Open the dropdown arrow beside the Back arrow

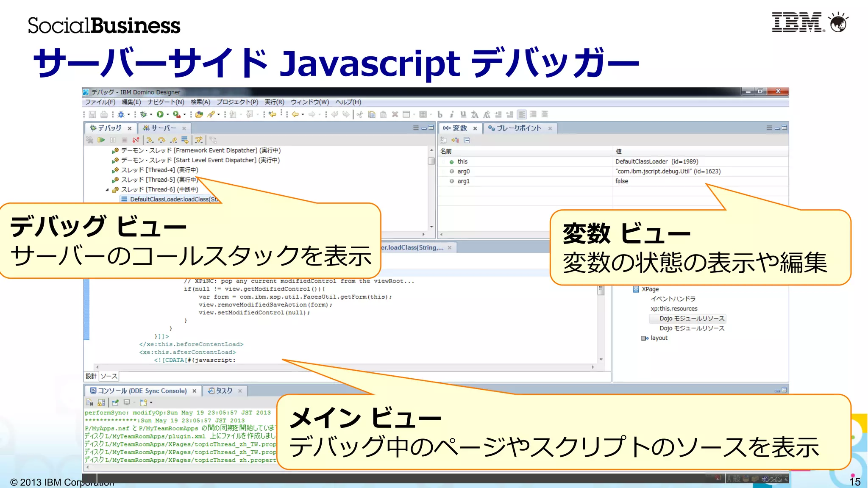[x=303, y=114]
